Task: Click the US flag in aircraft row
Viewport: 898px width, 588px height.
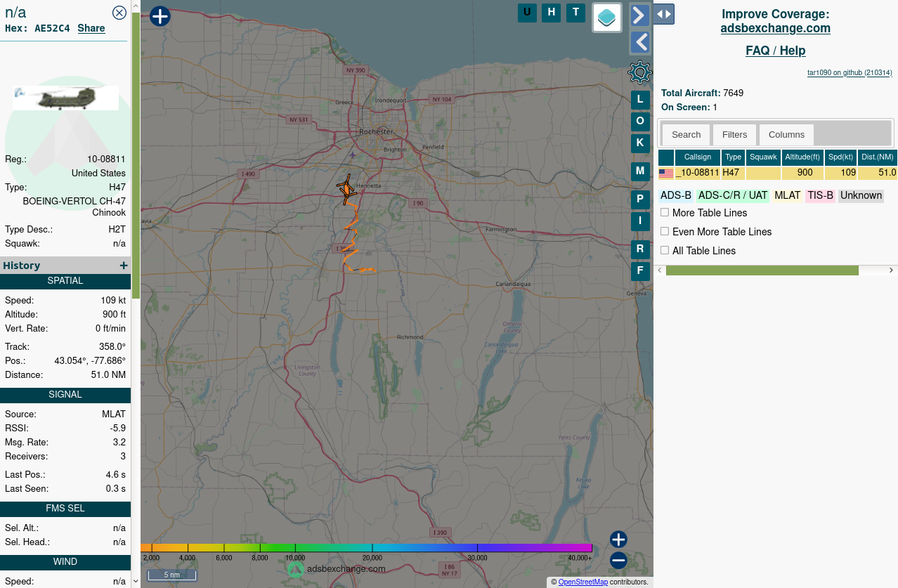Action: [x=666, y=173]
